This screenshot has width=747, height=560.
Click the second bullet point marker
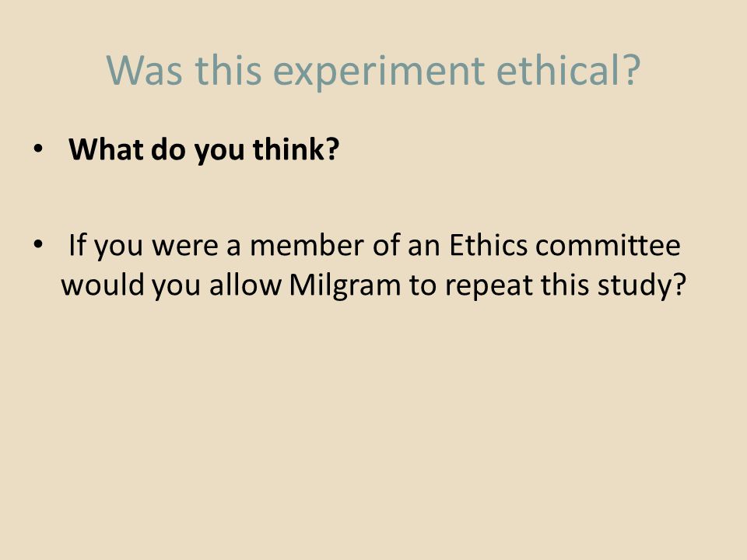[38, 245]
